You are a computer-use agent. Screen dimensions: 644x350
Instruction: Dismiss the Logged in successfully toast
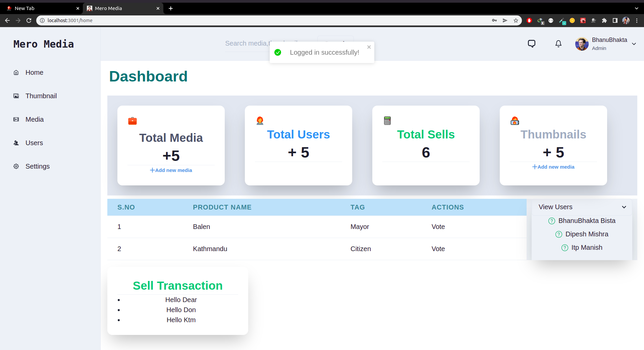[x=369, y=47]
